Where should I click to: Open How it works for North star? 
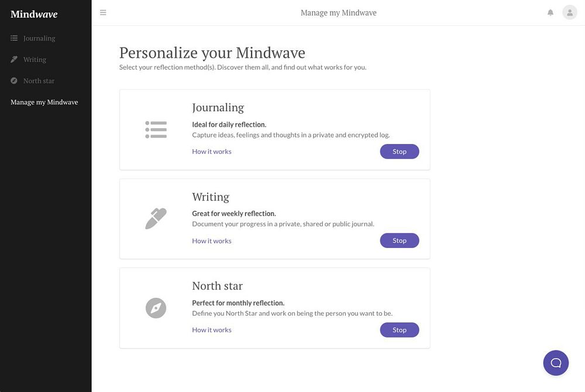coord(212,330)
